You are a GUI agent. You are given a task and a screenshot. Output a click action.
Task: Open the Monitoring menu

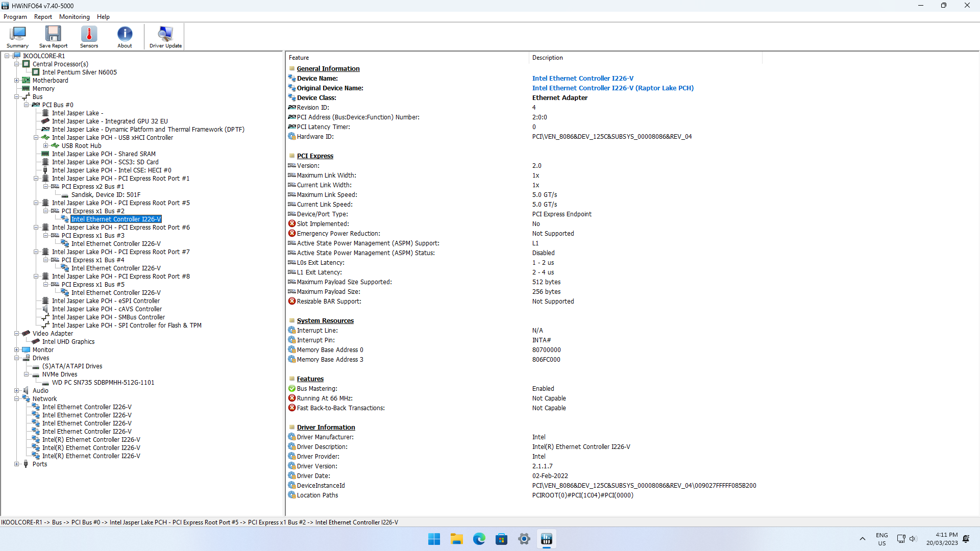tap(75, 17)
